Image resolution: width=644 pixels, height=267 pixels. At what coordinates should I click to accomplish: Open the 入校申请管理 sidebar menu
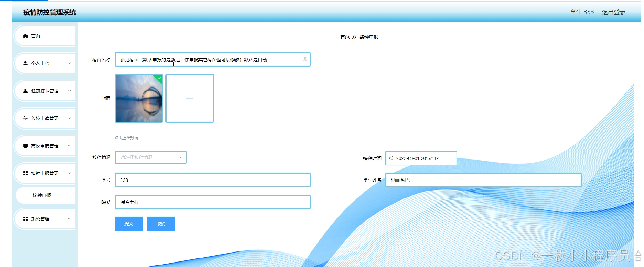45,119
